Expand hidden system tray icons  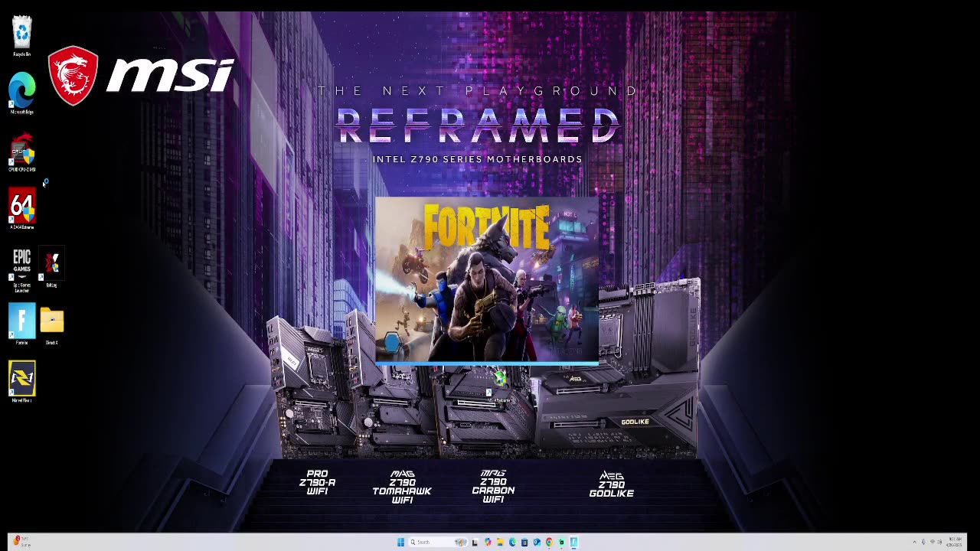pyautogui.click(x=915, y=542)
